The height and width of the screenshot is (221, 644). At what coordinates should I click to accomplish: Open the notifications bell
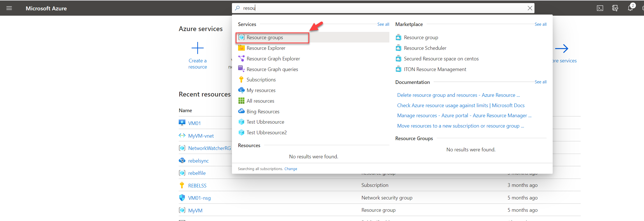630,8
